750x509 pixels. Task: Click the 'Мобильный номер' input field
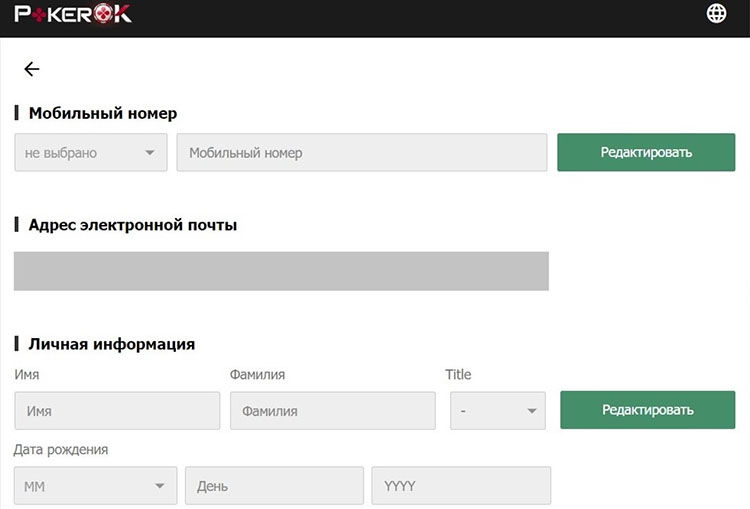(x=362, y=153)
